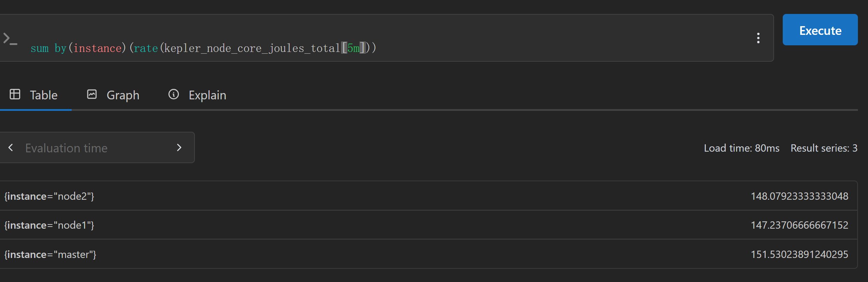Open the Explain tab
The height and width of the screenshot is (282, 868).
pos(197,95)
